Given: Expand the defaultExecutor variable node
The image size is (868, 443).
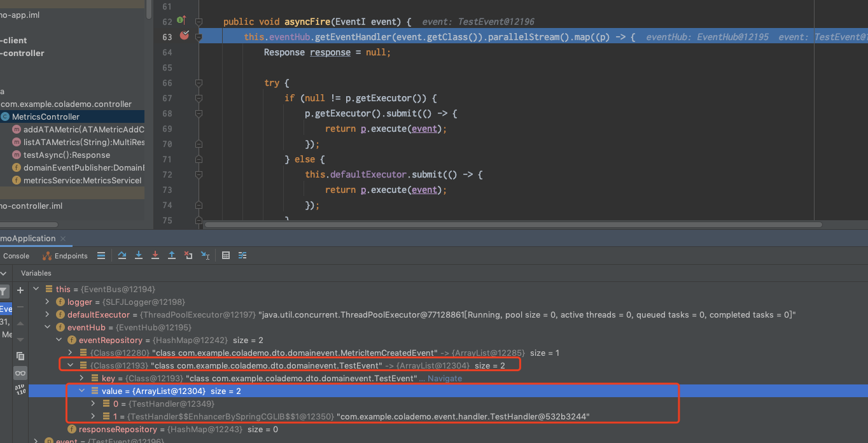Looking at the screenshot, I should click(x=47, y=314).
